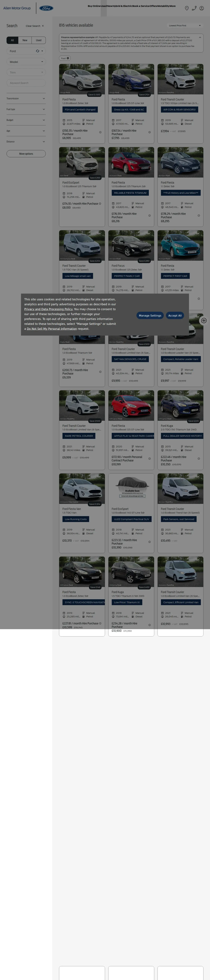Open the black Ford Focus Zetec photo
210x980 pixels.
click(131, 245)
